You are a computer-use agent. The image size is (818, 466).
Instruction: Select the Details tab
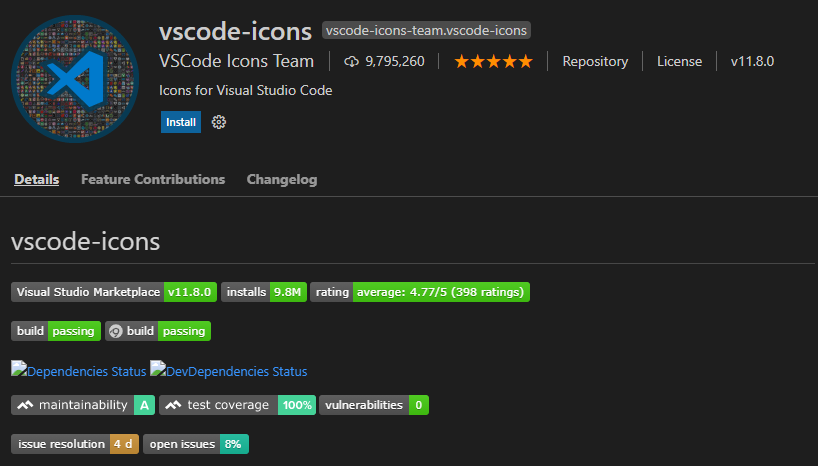[37, 180]
